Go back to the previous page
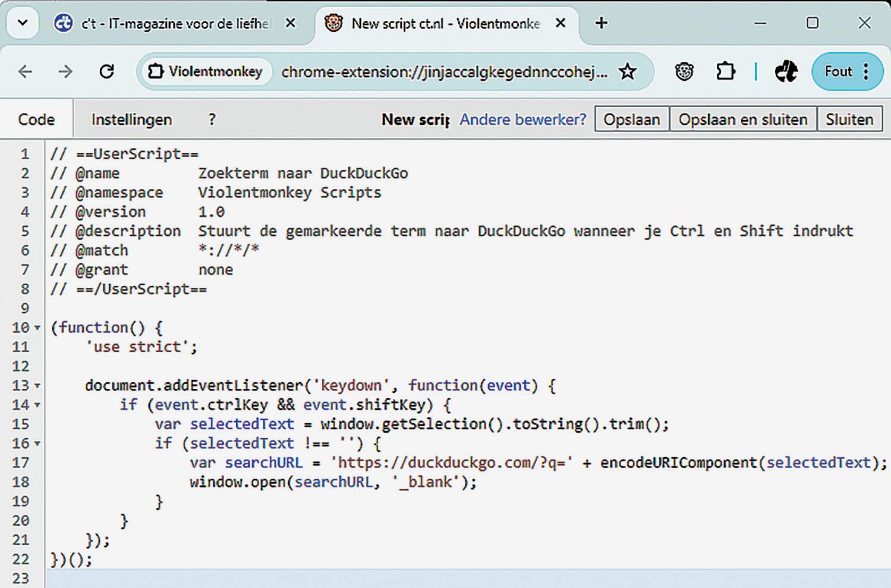This screenshot has width=891, height=588. (x=25, y=72)
